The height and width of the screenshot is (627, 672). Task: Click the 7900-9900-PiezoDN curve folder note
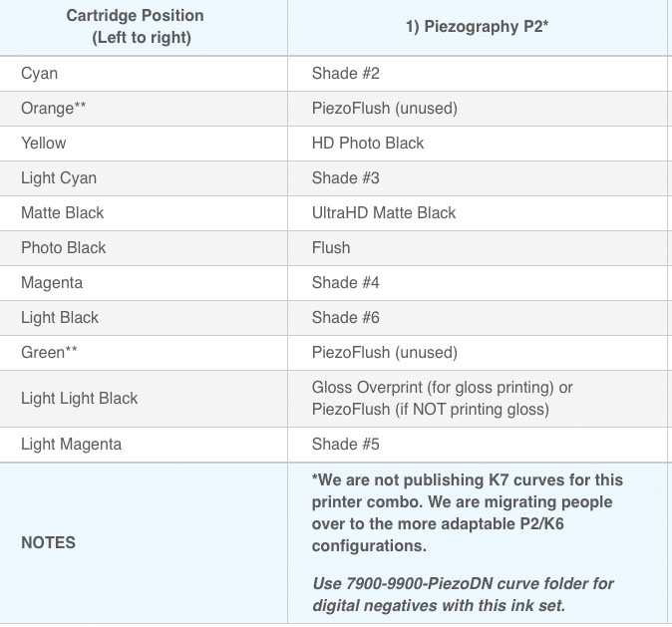[x=463, y=592]
